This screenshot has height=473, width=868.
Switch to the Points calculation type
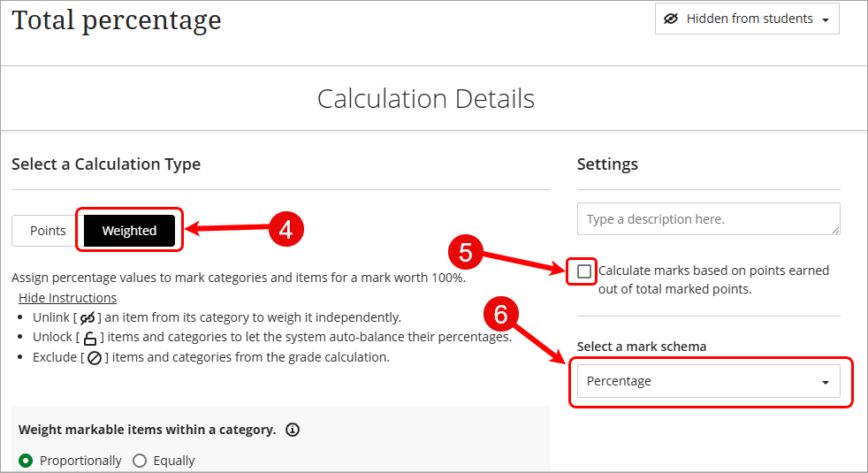[48, 231]
